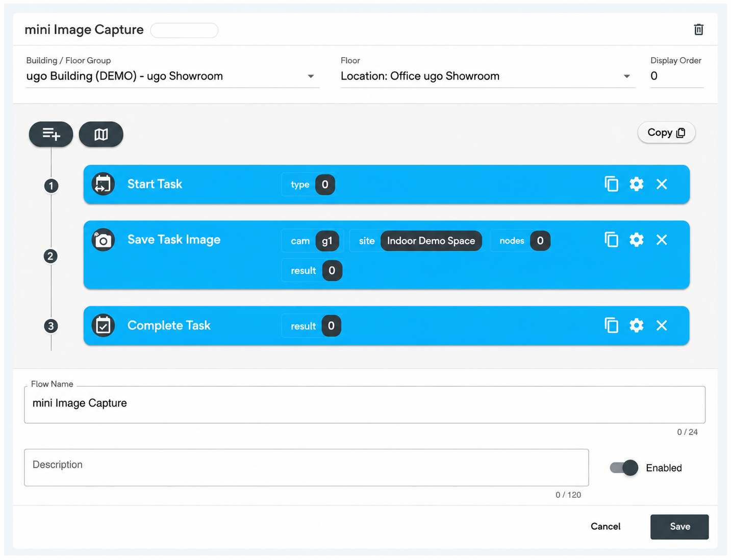Click the Save button
The image size is (731, 560).
[679, 526]
